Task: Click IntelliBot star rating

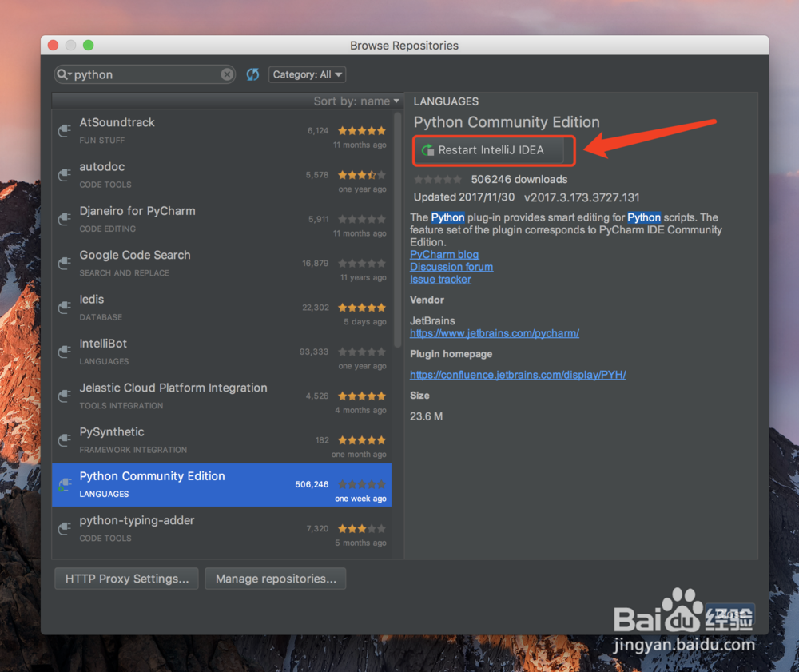Action: coord(362,352)
